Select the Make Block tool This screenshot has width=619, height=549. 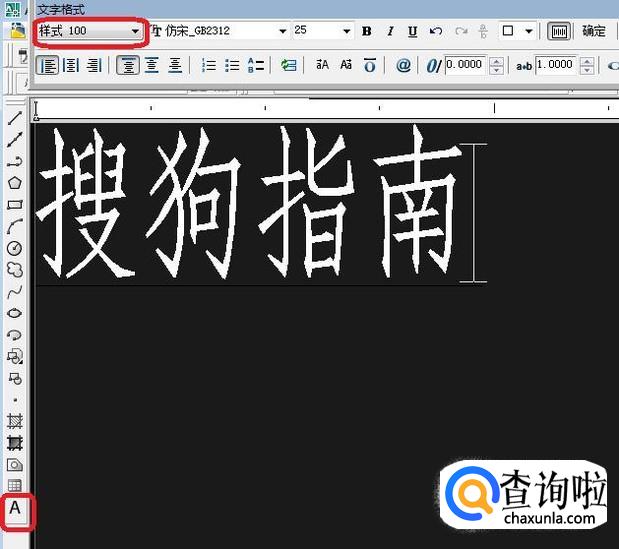point(15,379)
